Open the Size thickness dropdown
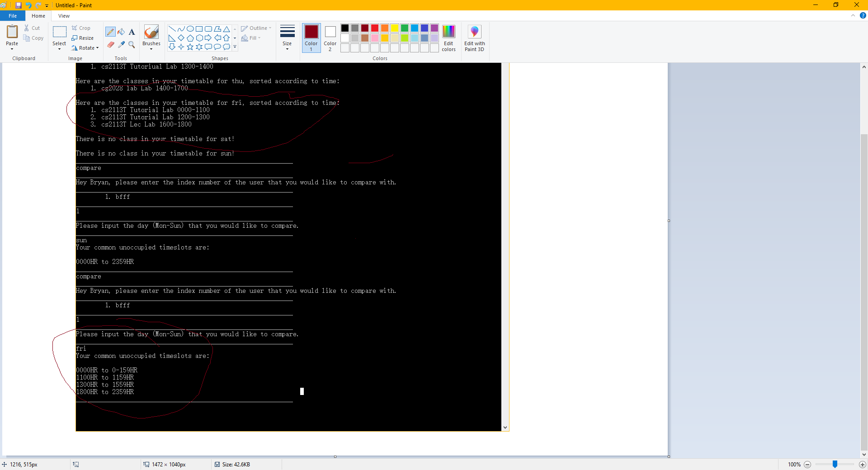The height and width of the screenshot is (470, 868). [x=287, y=38]
